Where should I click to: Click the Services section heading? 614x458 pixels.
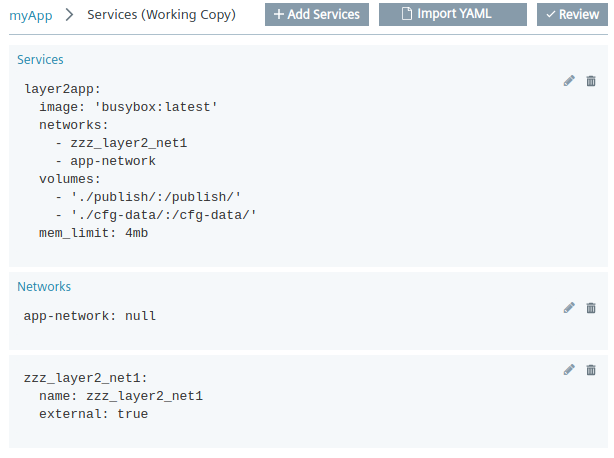click(x=40, y=60)
